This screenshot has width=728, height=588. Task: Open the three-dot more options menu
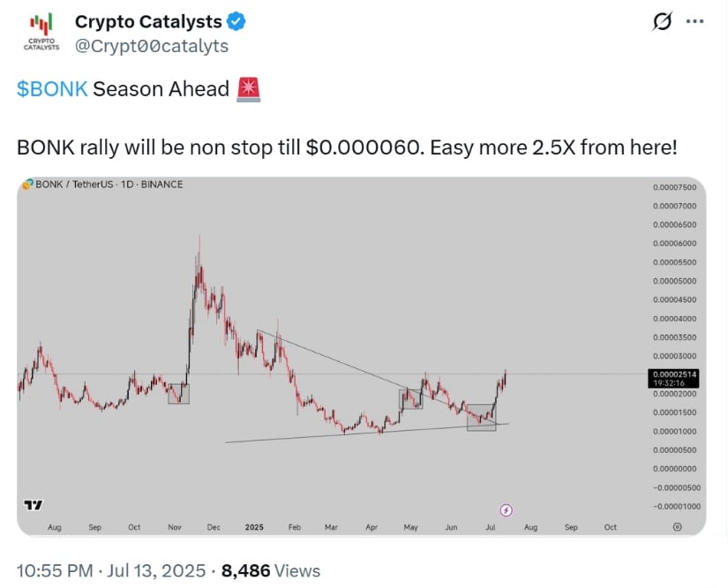coord(694,21)
